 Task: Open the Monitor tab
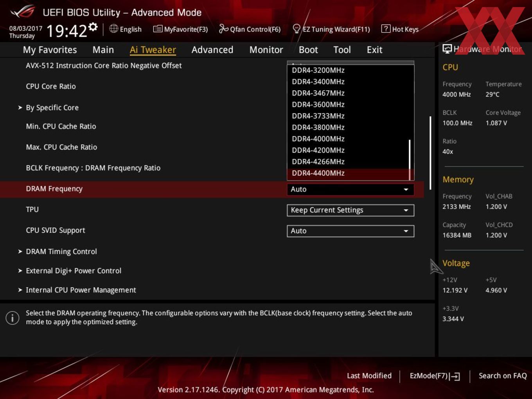(x=266, y=50)
